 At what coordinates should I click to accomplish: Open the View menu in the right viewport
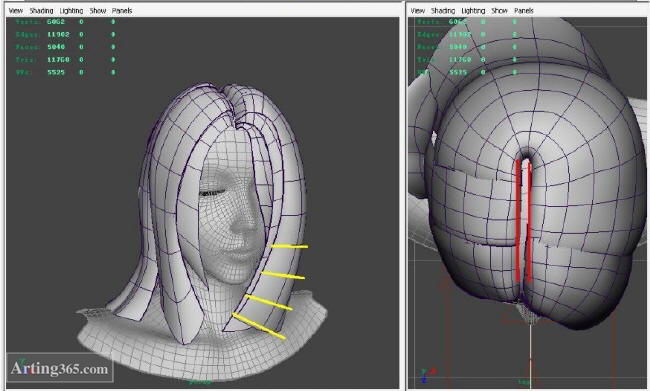click(x=417, y=11)
